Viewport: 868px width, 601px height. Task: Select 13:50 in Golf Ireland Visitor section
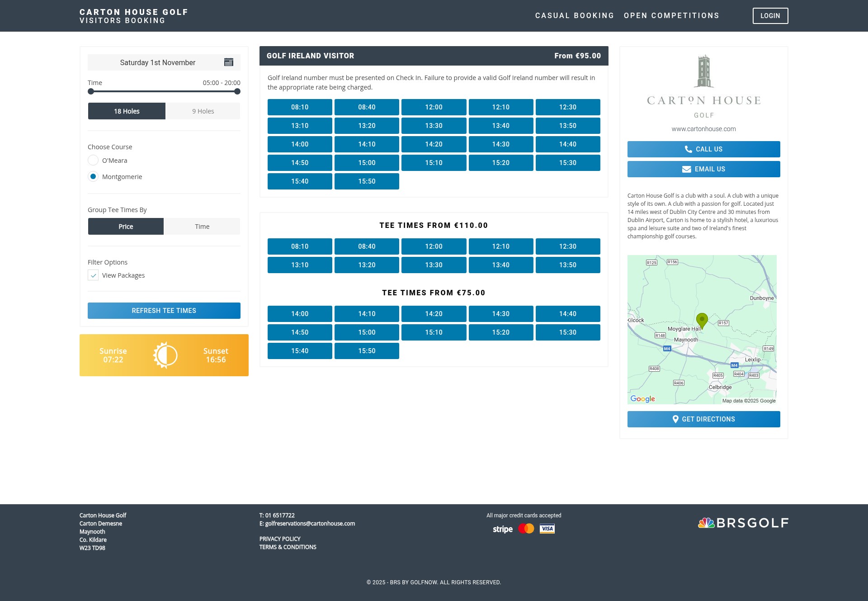point(568,126)
